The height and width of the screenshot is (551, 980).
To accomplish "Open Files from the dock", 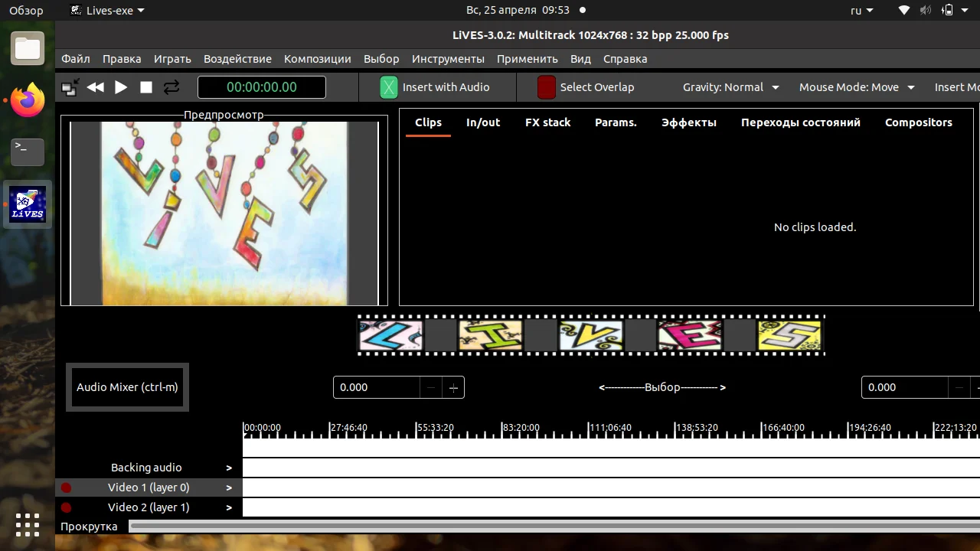I will pyautogui.click(x=28, y=48).
